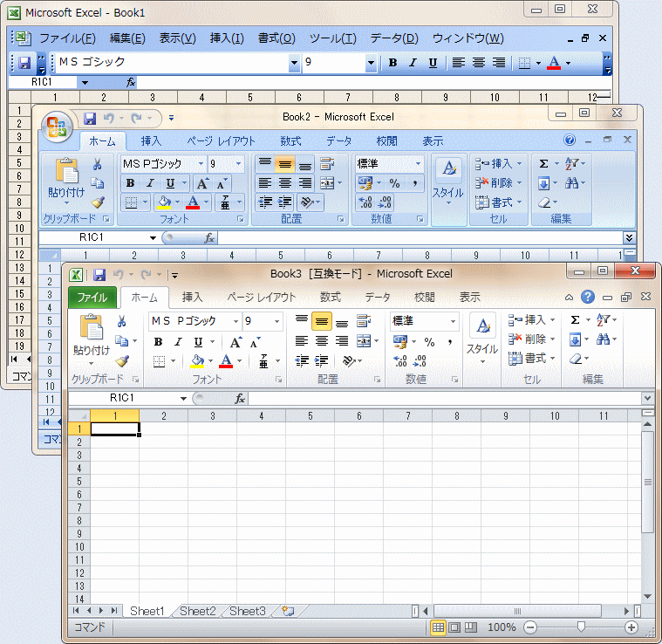The height and width of the screenshot is (644, 662).
Task: Open 数式 tab in Book3 window
Action: tap(331, 298)
